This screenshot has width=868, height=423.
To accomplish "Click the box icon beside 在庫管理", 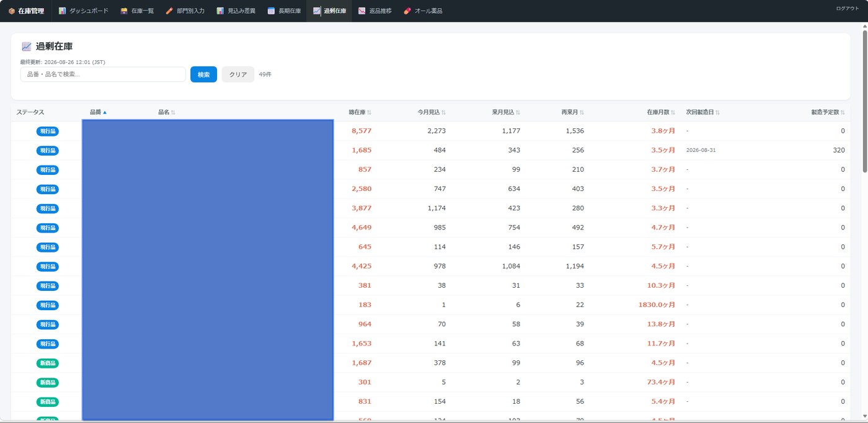I will [x=11, y=11].
